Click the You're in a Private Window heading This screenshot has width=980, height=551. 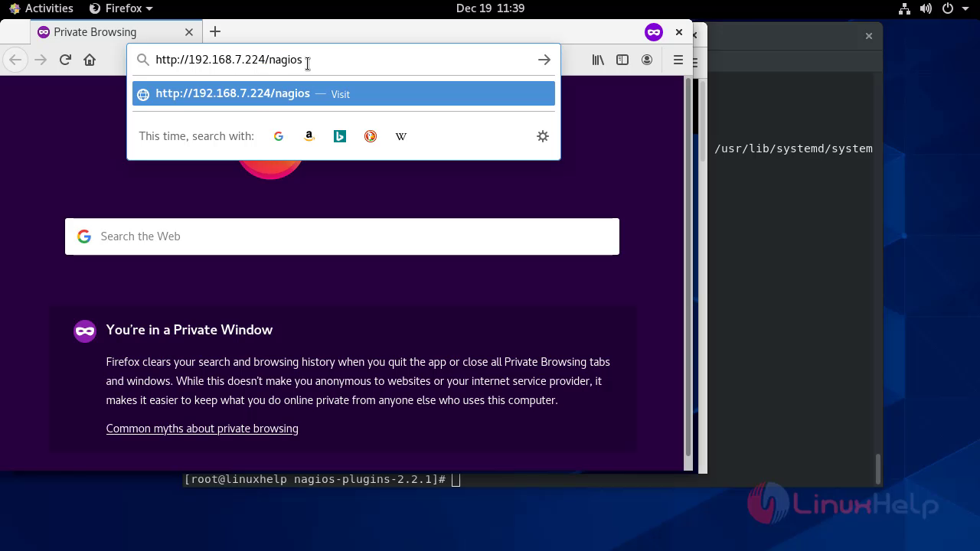[x=189, y=330]
